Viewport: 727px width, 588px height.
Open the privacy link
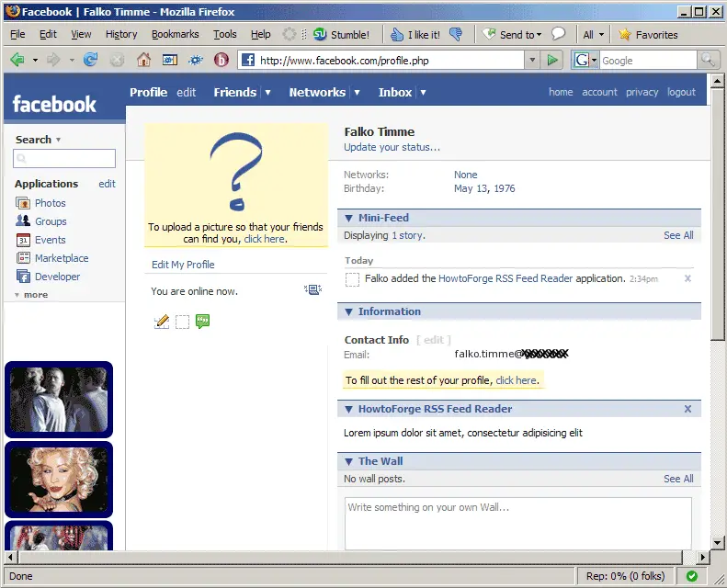[642, 92]
